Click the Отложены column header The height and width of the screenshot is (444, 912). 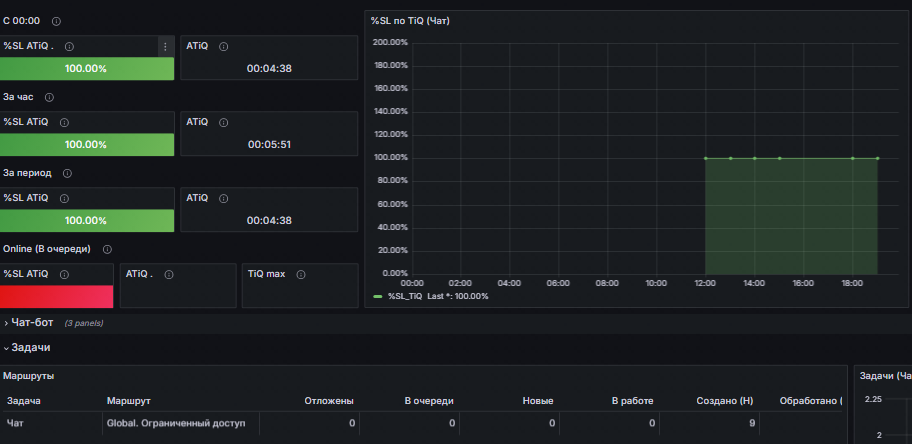point(329,401)
